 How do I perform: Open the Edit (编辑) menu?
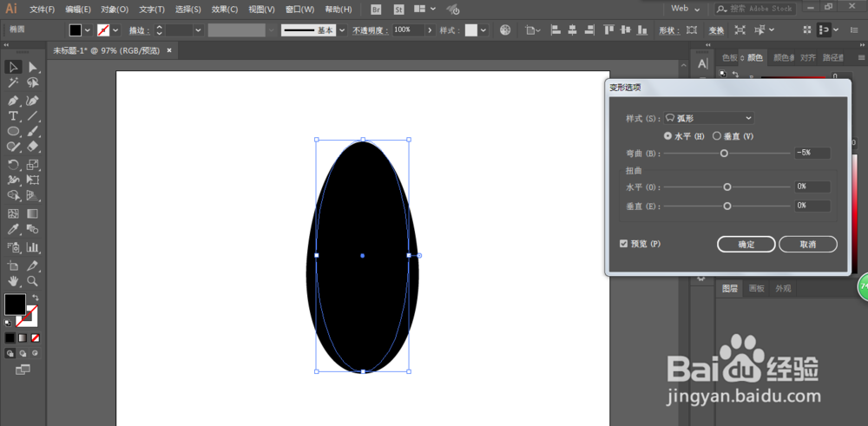click(x=78, y=10)
